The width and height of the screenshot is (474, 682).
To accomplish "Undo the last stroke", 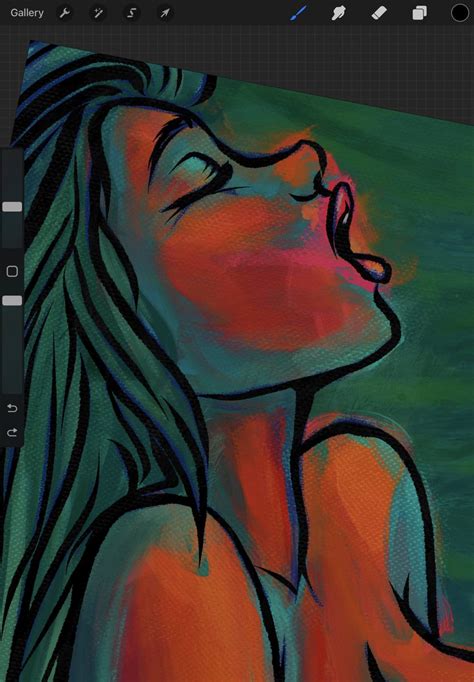I will pos(12,408).
